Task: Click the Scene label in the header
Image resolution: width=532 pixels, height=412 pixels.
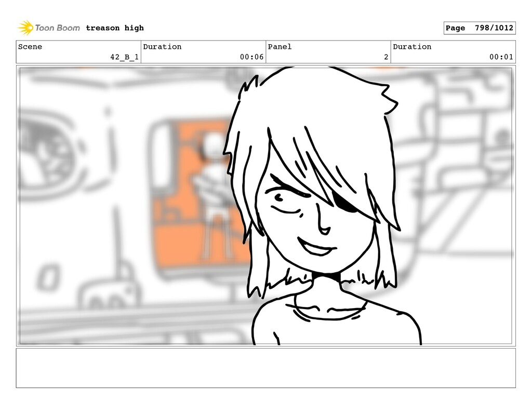Action: click(30, 46)
